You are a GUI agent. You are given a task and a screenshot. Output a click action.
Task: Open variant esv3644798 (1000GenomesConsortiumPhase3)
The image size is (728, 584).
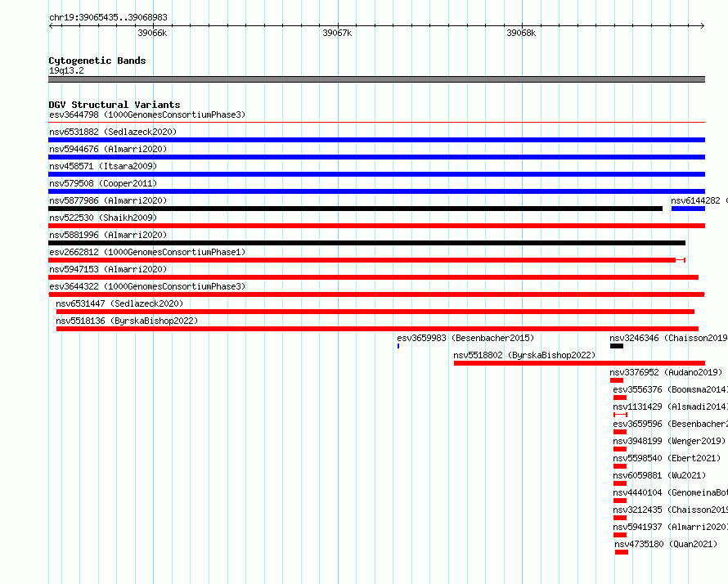pyautogui.click(x=147, y=115)
